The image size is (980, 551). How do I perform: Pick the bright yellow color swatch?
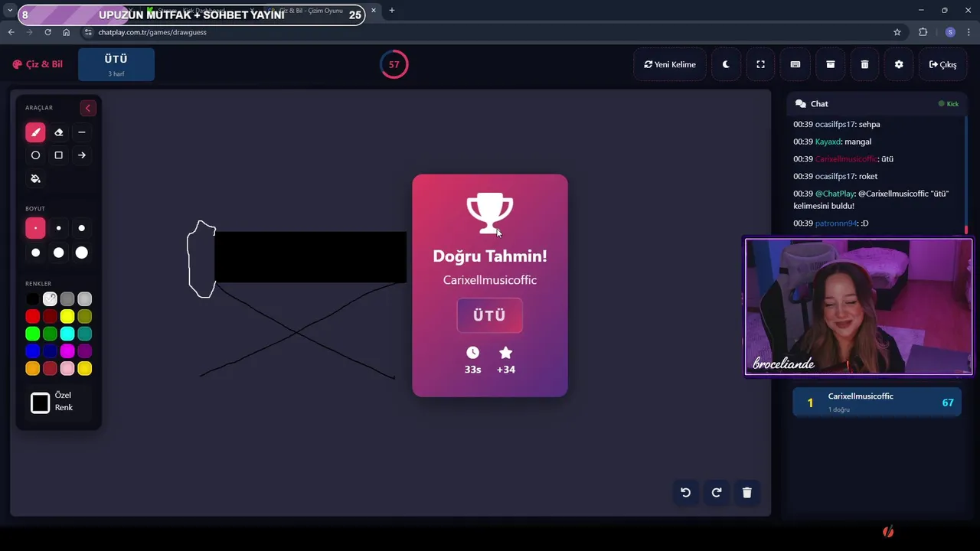67,316
